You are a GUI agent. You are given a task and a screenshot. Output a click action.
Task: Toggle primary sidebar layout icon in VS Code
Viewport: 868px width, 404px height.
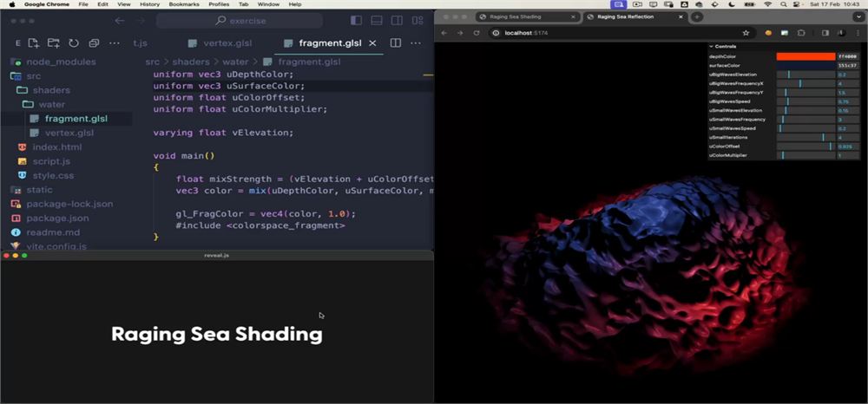pos(356,21)
